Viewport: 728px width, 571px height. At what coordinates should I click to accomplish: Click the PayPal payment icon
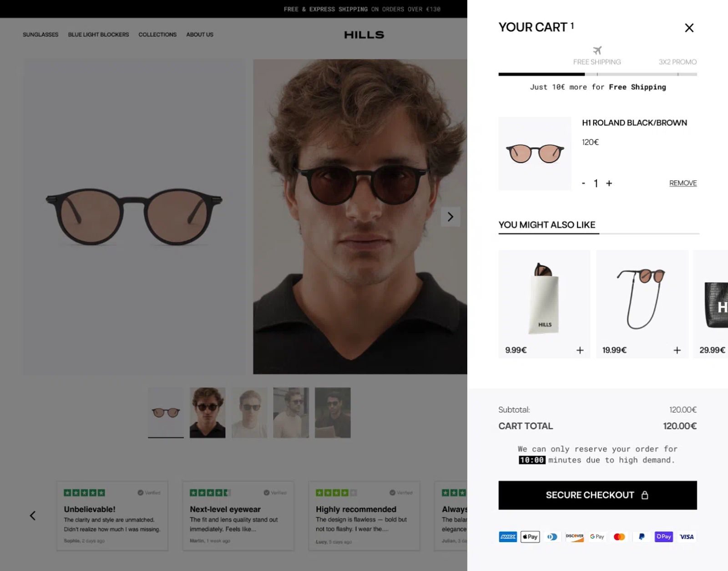pos(641,536)
